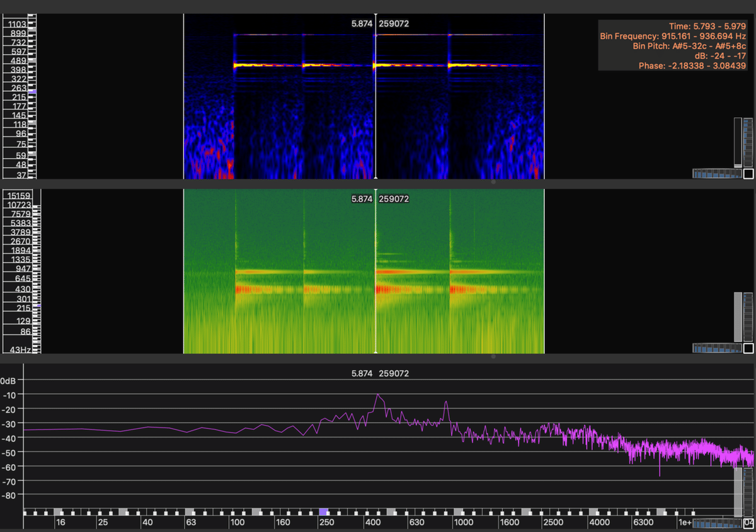756x532 pixels.
Task: Select the 5.874 time label in top pane
Action: (x=362, y=23)
